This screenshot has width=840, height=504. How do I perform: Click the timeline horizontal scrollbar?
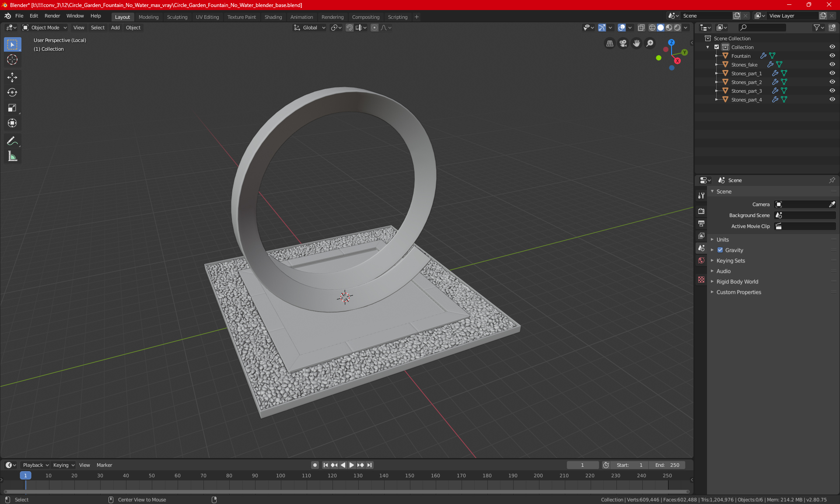346,492
